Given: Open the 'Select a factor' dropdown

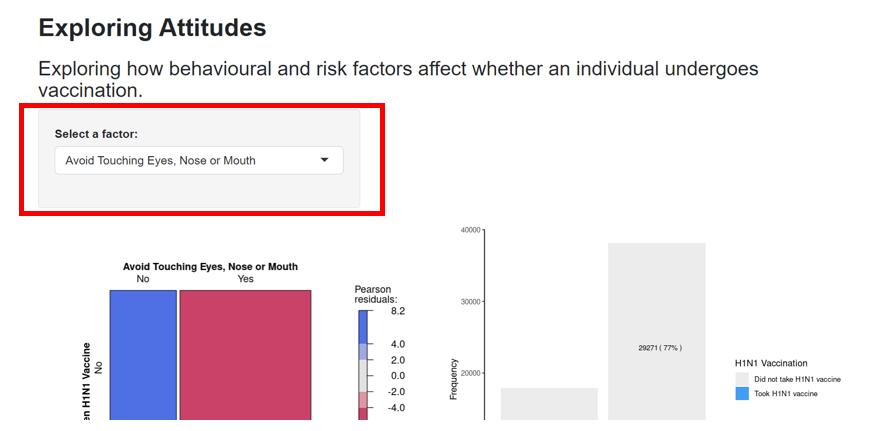Looking at the screenshot, I should pos(198,160).
